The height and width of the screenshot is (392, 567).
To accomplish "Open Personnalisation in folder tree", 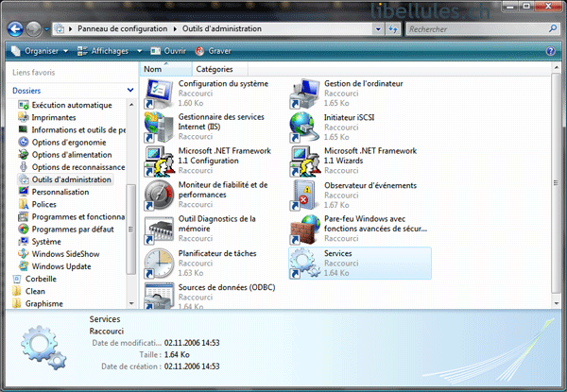I will pos(54,192).
